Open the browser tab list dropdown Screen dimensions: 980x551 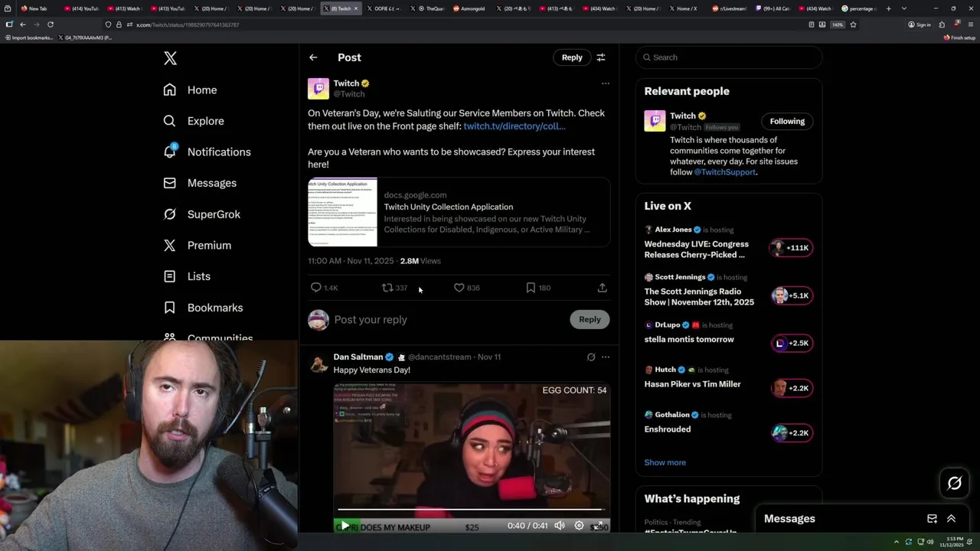[x=904, y=8]
